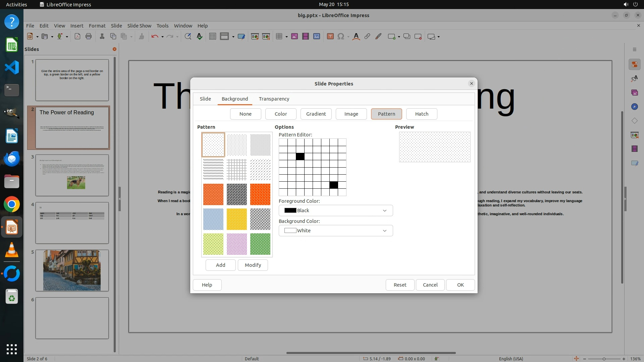Select the orange brick pattern swatch
644x362 pixels.
pos(213,194)
